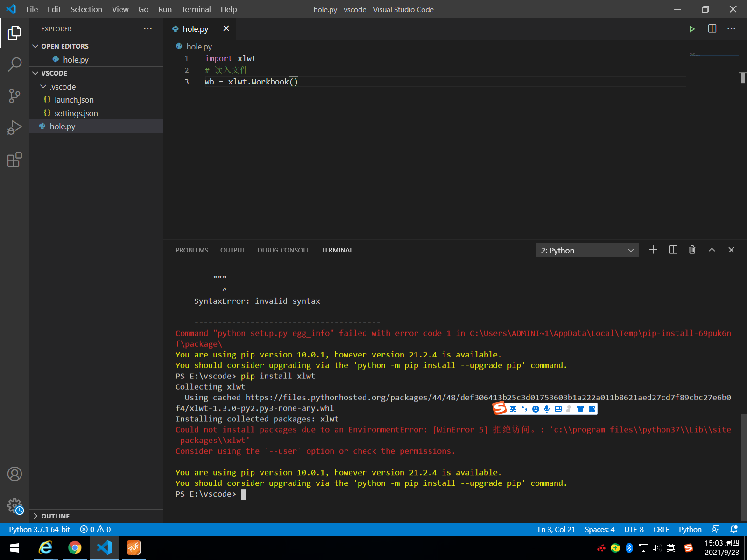Select Python 3.7.1 64-bit interpreter

[39, 529]
